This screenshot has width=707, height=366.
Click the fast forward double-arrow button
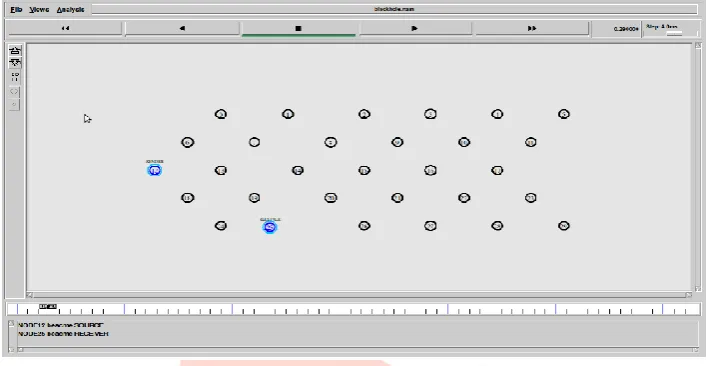532,28
